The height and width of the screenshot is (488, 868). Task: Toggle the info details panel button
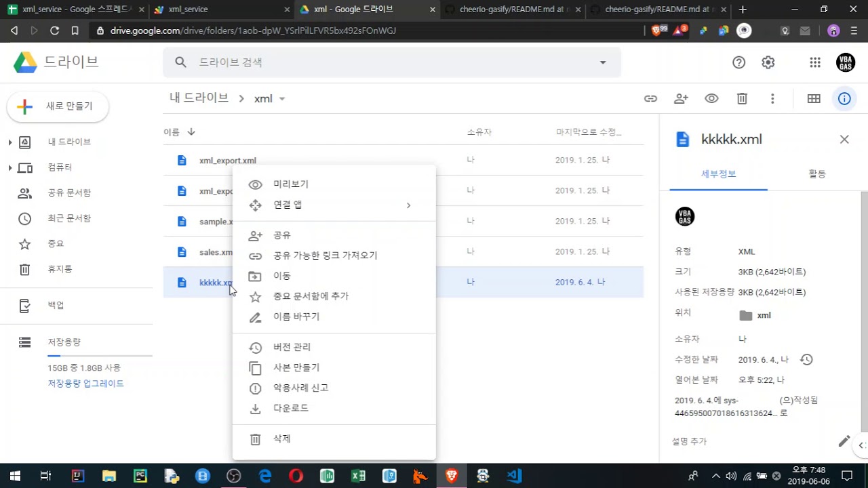(x=844, y=99)
